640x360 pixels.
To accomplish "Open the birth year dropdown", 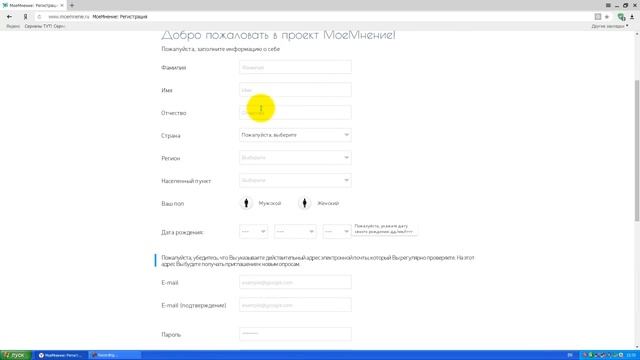I will point(337,231).
